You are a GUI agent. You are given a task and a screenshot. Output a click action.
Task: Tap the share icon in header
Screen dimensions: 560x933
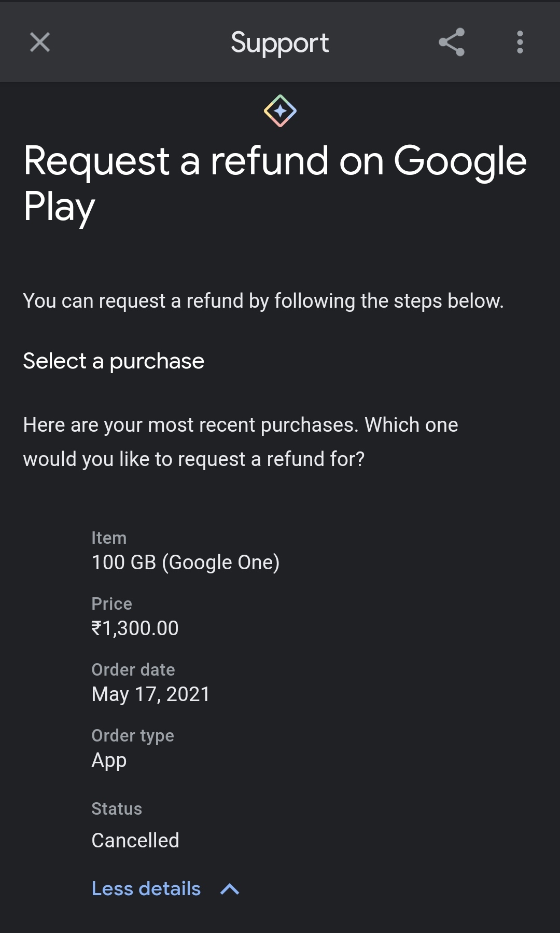click(452, 42)
